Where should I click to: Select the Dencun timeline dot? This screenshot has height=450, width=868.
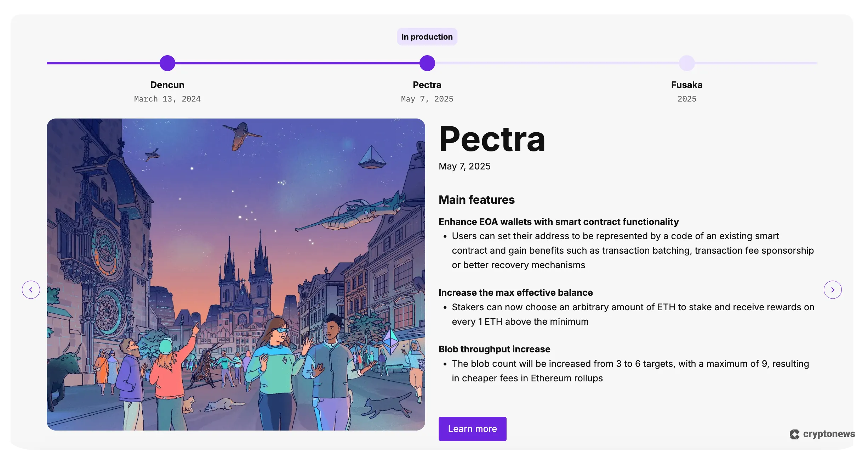(x=167, y=63)
